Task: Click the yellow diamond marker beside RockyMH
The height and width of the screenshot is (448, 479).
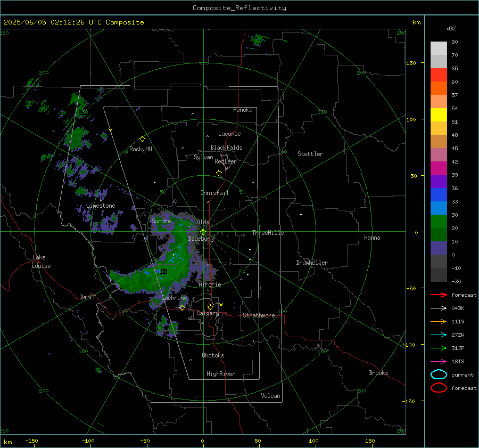Action: [x=142, y=139]
